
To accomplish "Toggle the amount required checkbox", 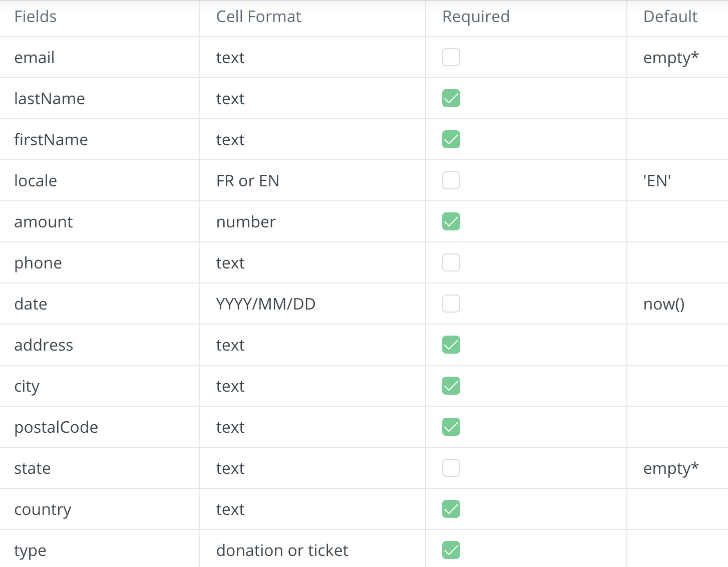I will pyautogui.click(x=451, y=222).
